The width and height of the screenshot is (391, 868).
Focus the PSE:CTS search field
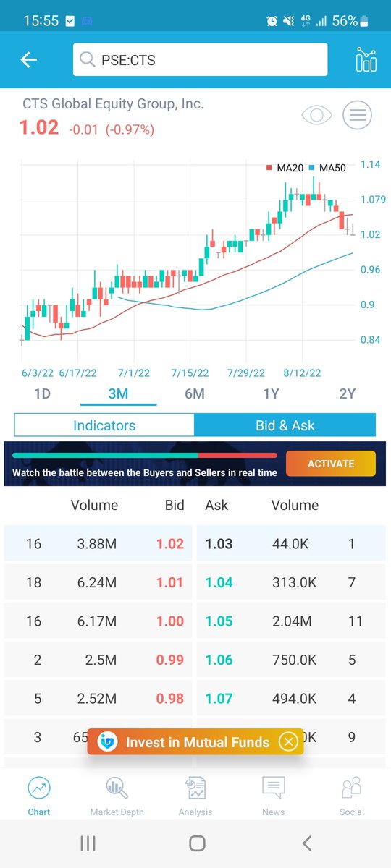(x=201, y=60)
